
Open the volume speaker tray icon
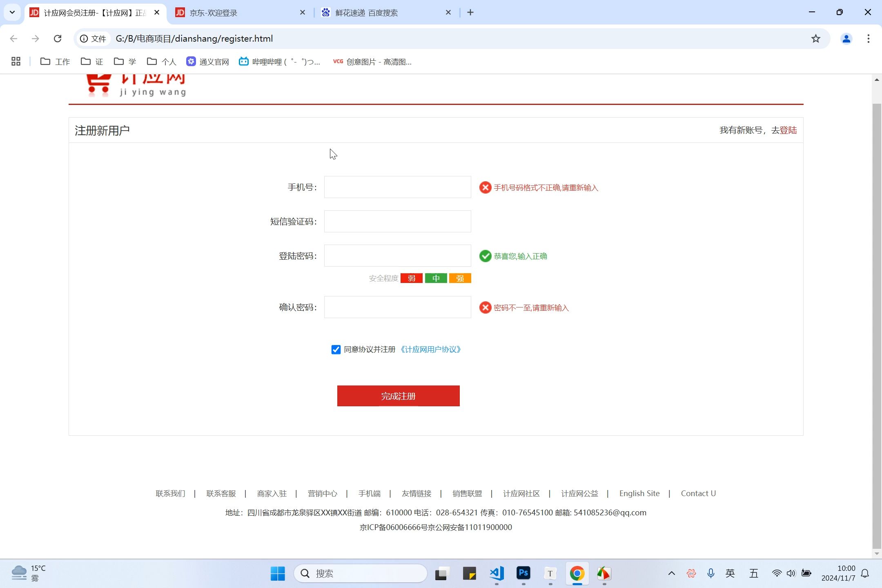coord(791,573)
